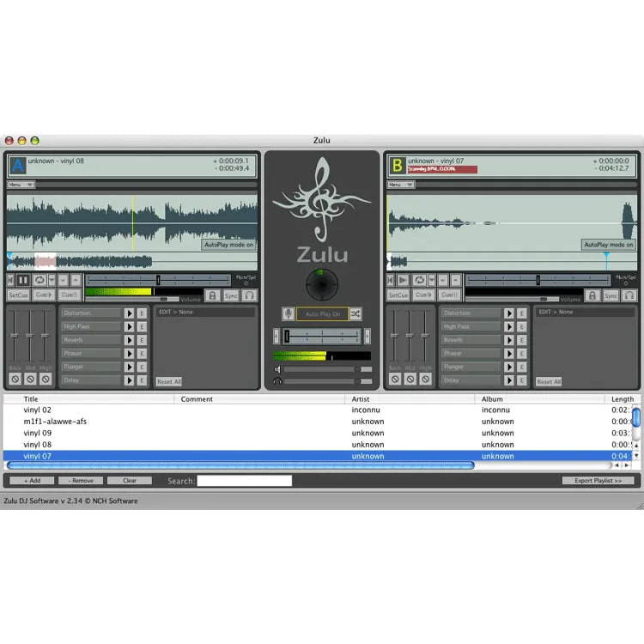Play Reverb effect on deck A
Viewport: 644px width, 644px height.
coord(130,340)
